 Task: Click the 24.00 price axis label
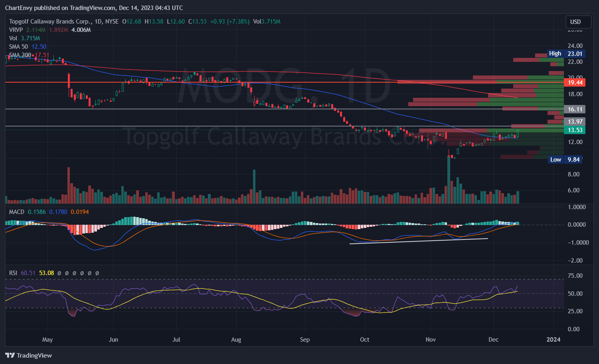(x=575, y=45)
